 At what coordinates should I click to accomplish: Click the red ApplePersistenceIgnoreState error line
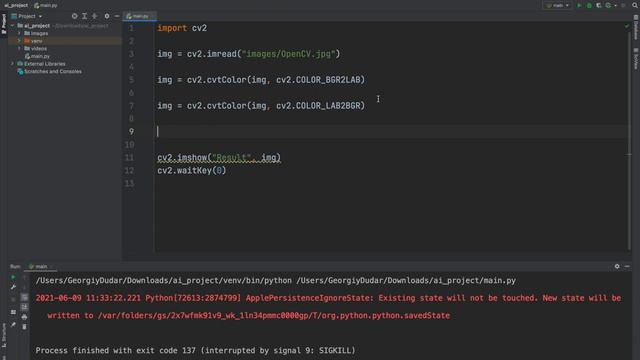pyautogui.click(x=328, y=298)
